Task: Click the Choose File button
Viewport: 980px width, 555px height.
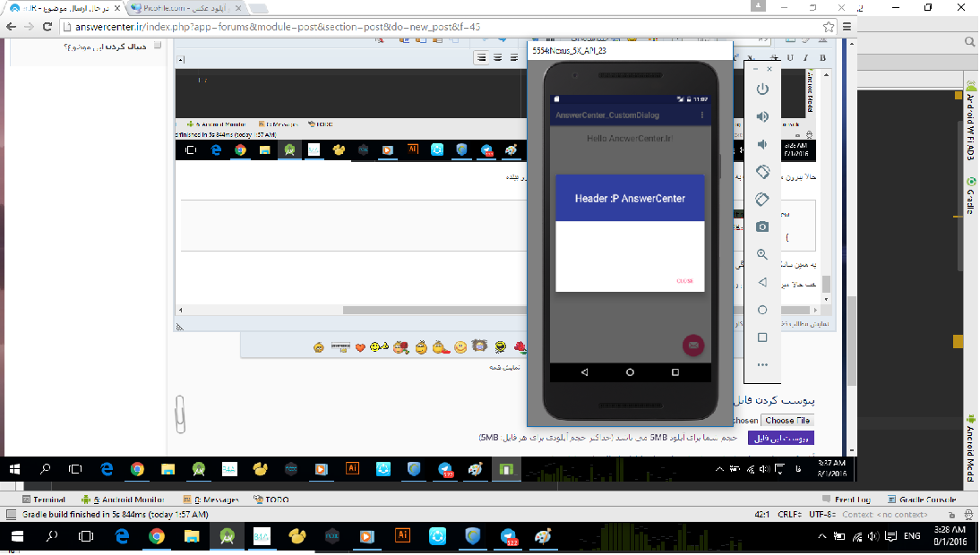Action: tap(787, 421)
